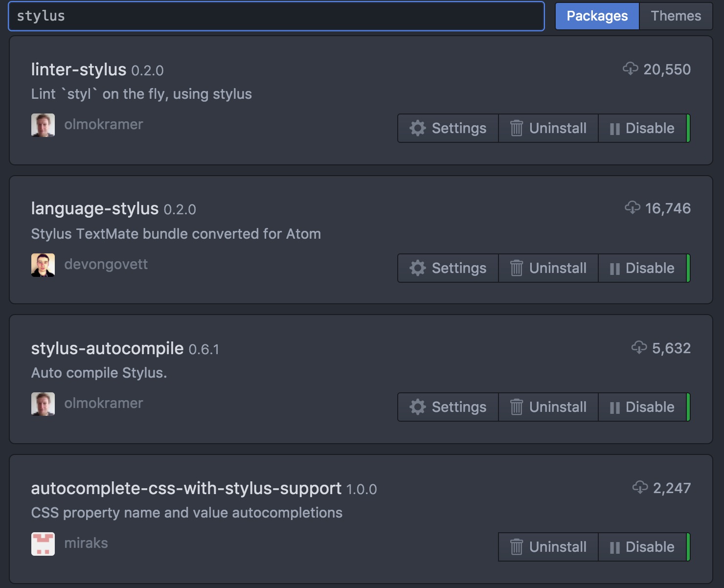Click the miraks avatar image

(x=43, y=544)
